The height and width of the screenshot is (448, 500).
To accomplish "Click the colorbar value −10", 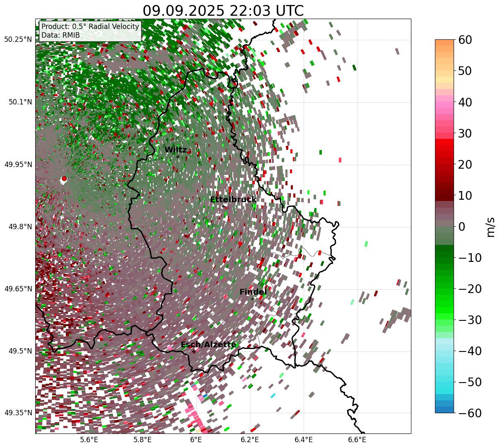I will [470, 258].
